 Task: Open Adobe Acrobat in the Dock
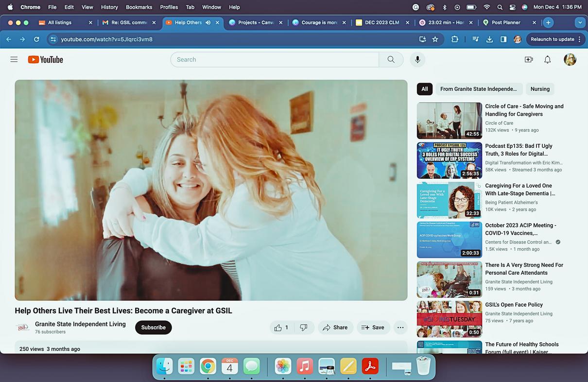[370, 366]
